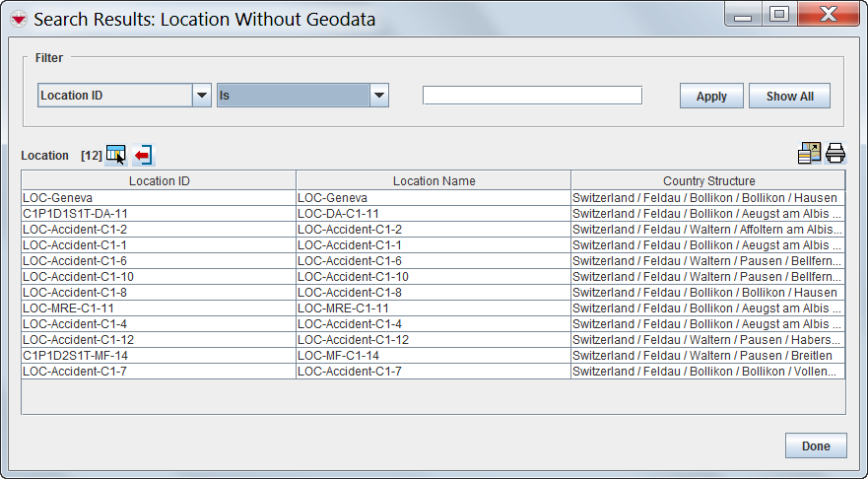Click the LOC-Accident-C1-12 location name cell

[x=434, y=340]
